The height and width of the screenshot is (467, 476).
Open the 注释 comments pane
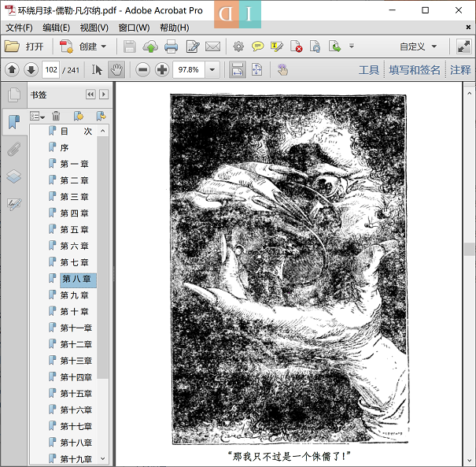coord(460,70)
